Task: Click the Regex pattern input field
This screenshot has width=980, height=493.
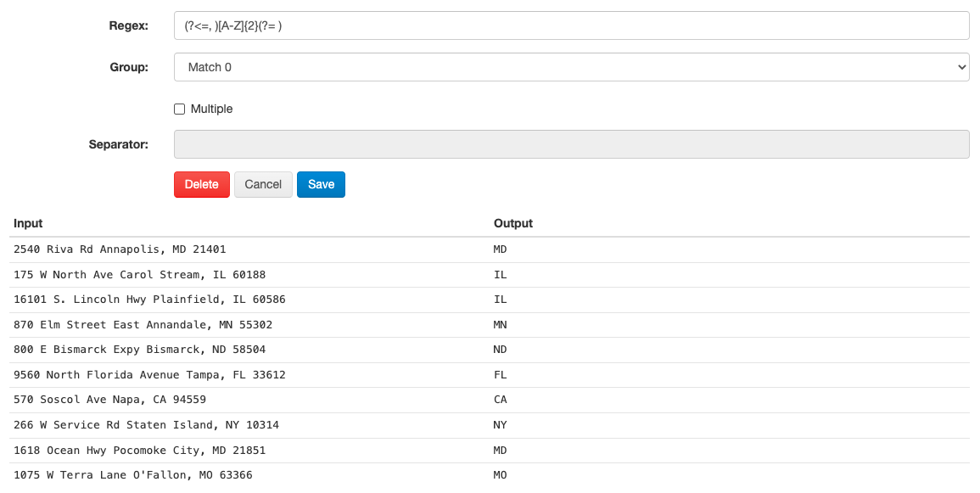Action: 570,25
